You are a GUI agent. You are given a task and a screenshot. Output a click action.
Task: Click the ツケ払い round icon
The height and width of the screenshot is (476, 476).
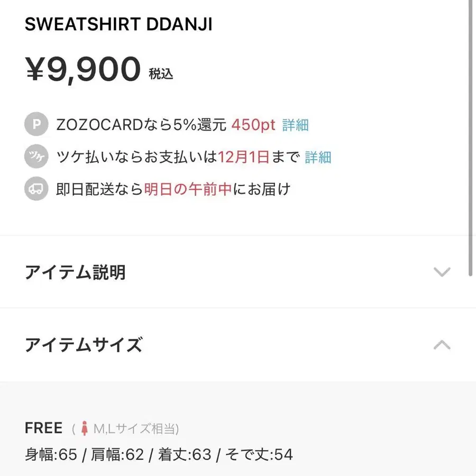tap(36, 157)
